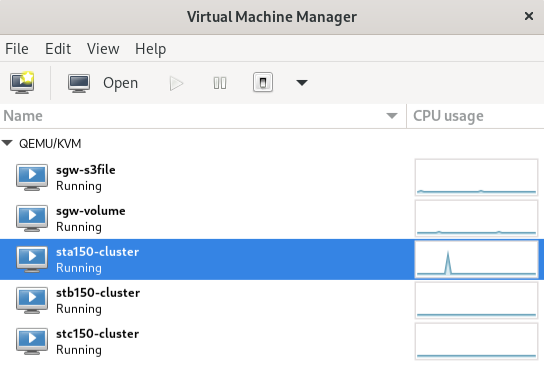544x374 pixels.
Task: Click Running status under stc150-cluster
Action: 79,350
